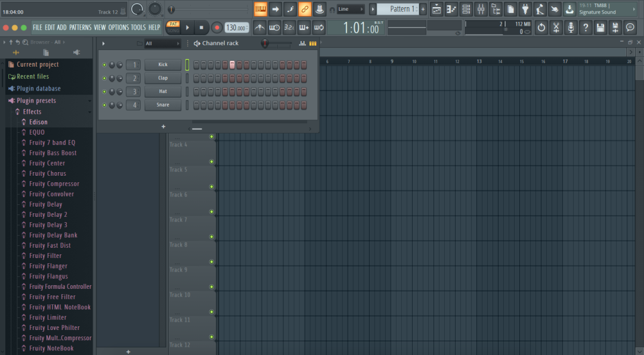Open the TOOLS menu
This screenshot has width=644, height=355.
tap(138, 27)
